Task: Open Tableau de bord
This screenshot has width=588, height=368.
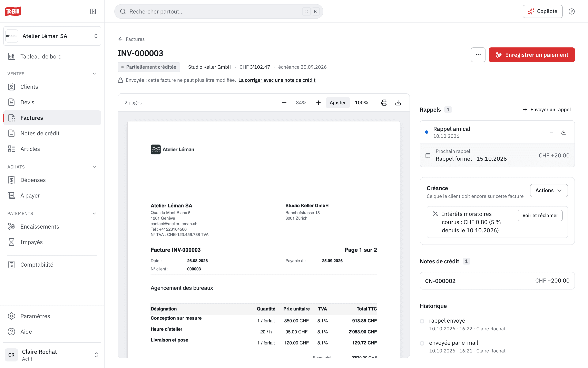Action: coord(52,56)
